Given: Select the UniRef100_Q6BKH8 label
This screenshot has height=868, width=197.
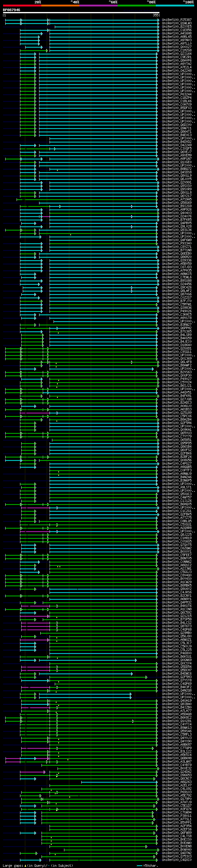Looking at the screenshot, I should 177,758.
